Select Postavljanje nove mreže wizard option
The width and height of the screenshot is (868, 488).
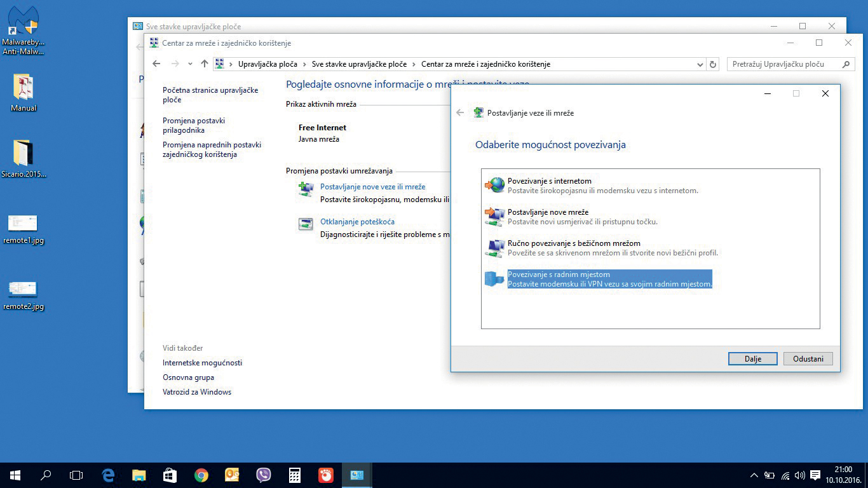(x=548, y=212)
